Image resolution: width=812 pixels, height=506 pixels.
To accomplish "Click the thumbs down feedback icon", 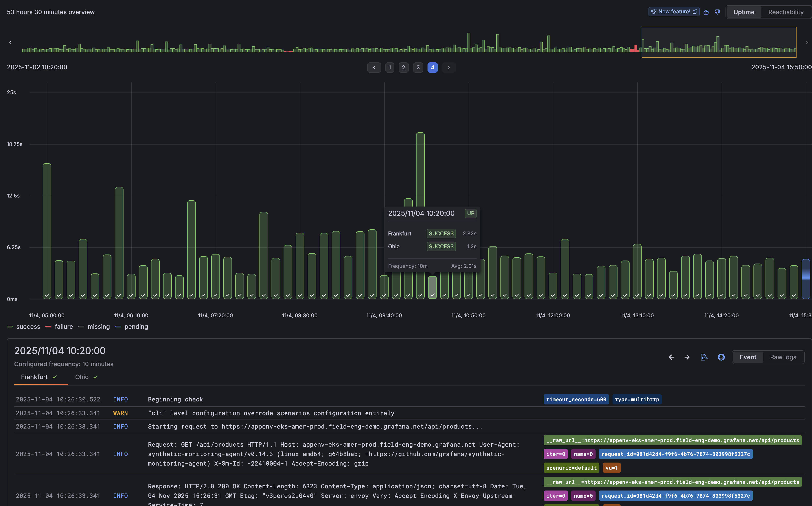I will [x=717, y=12].
